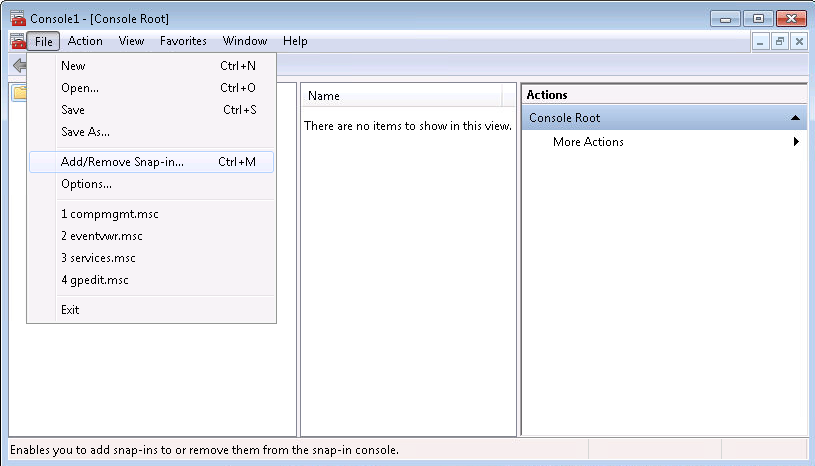Open recent file 1 compmgmt.msc
Viewport: 815px width, 466px height.
(x=109, y=214)
